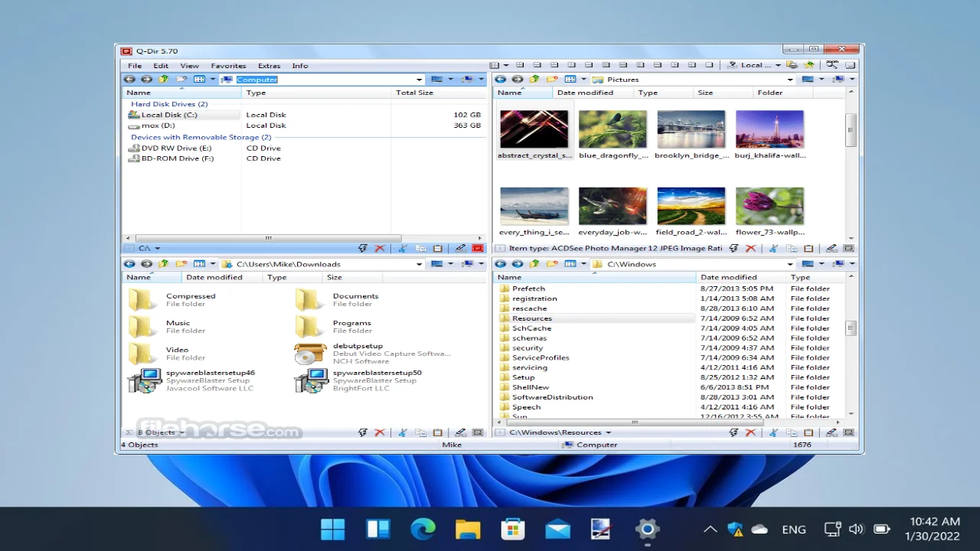The width and height of the screenshot is (980, 551).
Task: Select the last single-pane layout icon
Action: pos(710,65)
